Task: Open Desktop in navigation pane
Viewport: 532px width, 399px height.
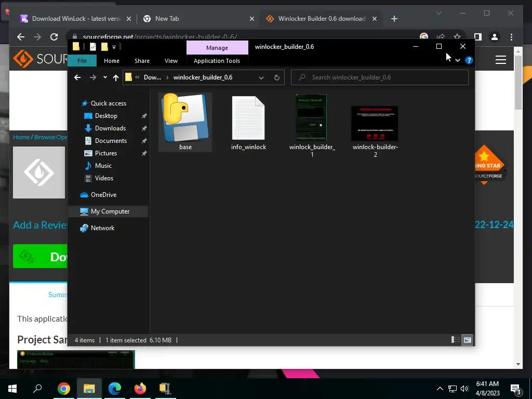Action: pos(106,116)
